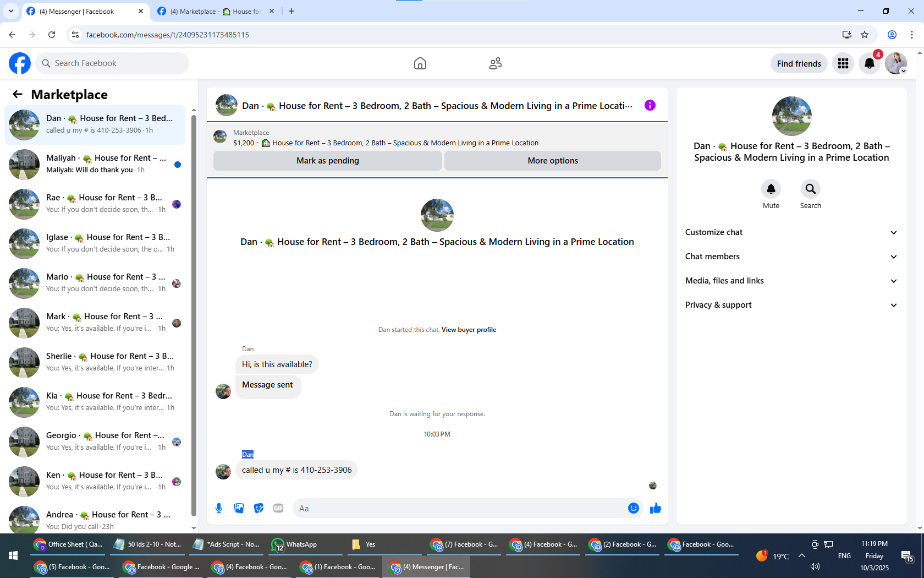924x578 pixels.
Task: Open Ken's conversation in the list
Action: coord(95,482)
